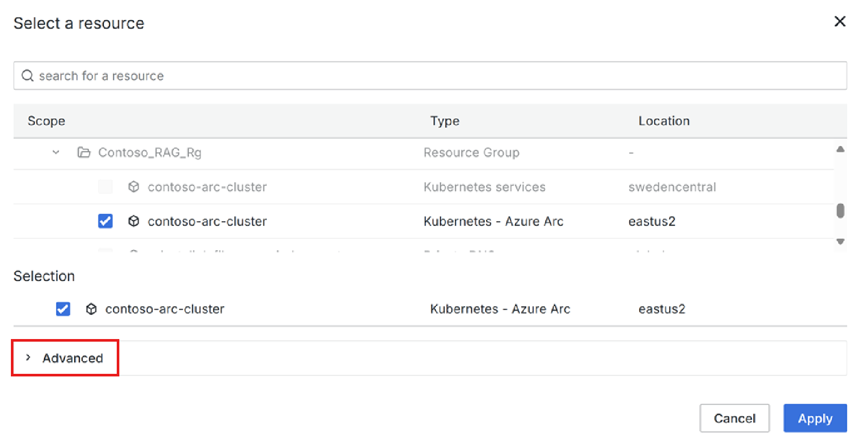Image resolution: width=868 pixels, height=446 pixels.
Task: Click scroll up arrow of resource list
Action: 841,149
